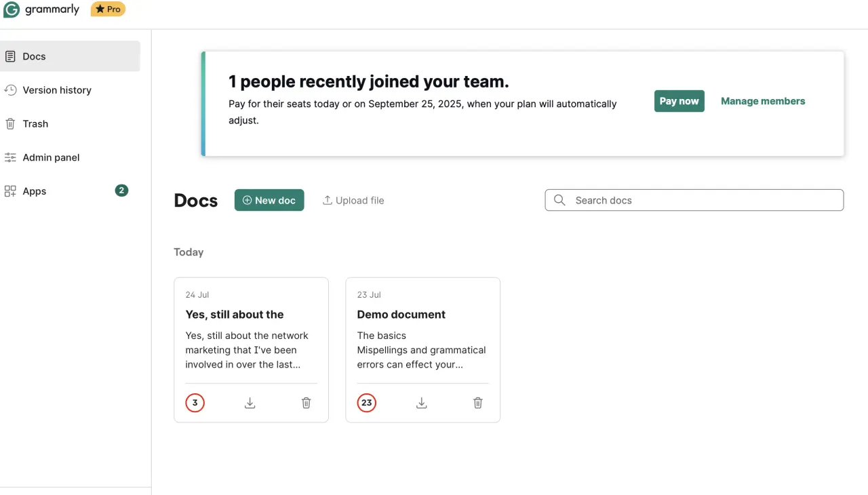868x495 pixels.
Task: Open the Admin panel
Action: (x=51, y=157)
